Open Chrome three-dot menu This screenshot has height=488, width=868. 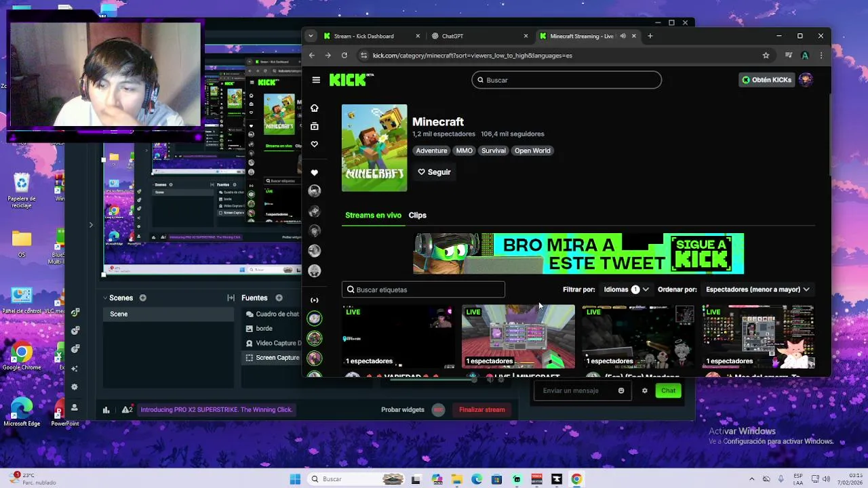pyautogui.click(x=821, y=56)
